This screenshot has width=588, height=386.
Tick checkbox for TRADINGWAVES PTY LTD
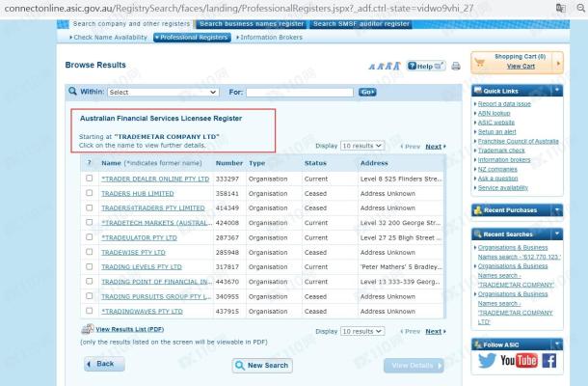(x=89, y=311)
